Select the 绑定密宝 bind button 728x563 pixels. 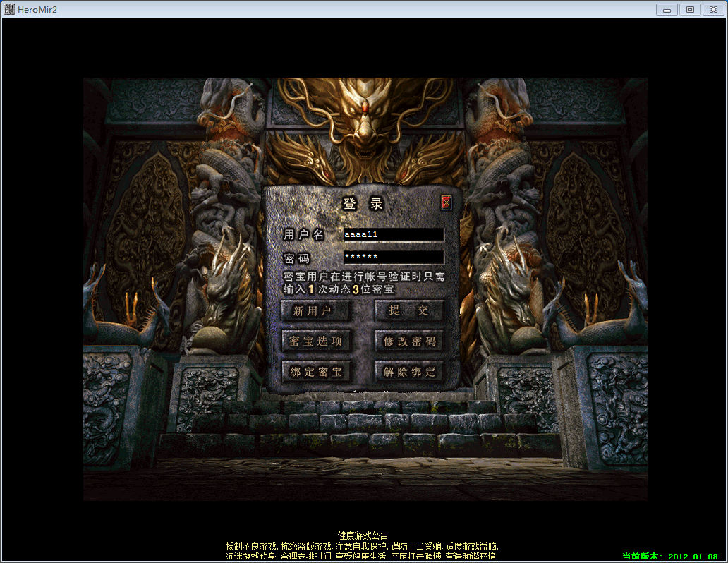(x=316, y=372)
